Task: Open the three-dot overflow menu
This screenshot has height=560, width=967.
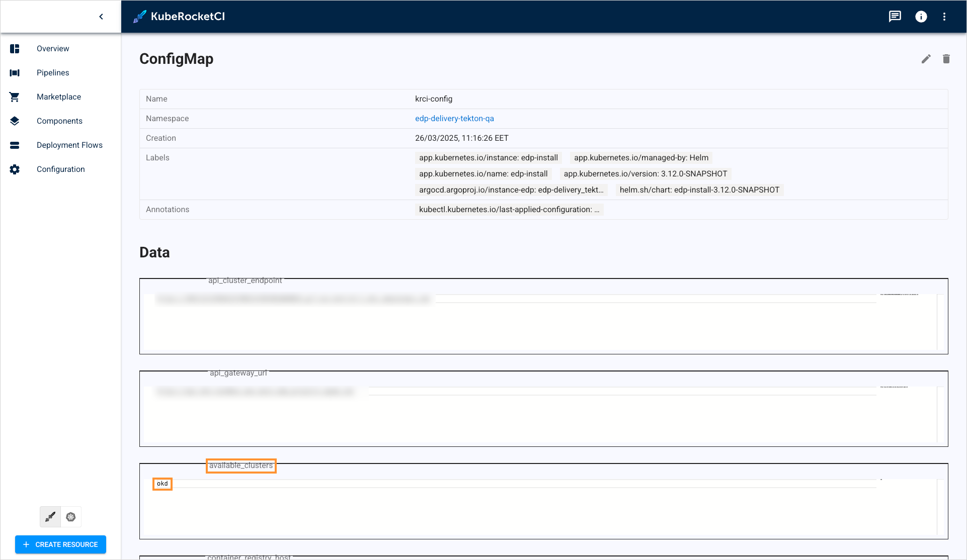Action: tap(944, 17)
